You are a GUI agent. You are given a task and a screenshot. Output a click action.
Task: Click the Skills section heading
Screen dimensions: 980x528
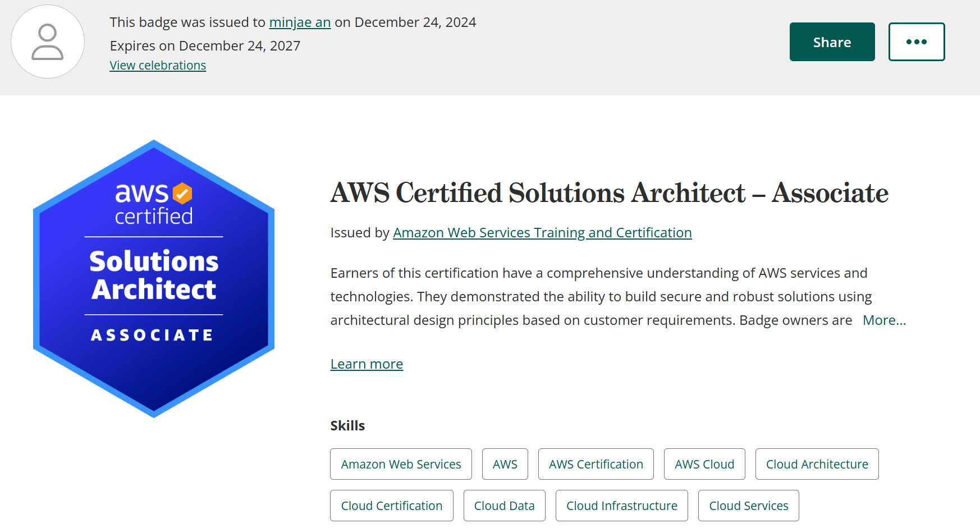coord(347,425)
